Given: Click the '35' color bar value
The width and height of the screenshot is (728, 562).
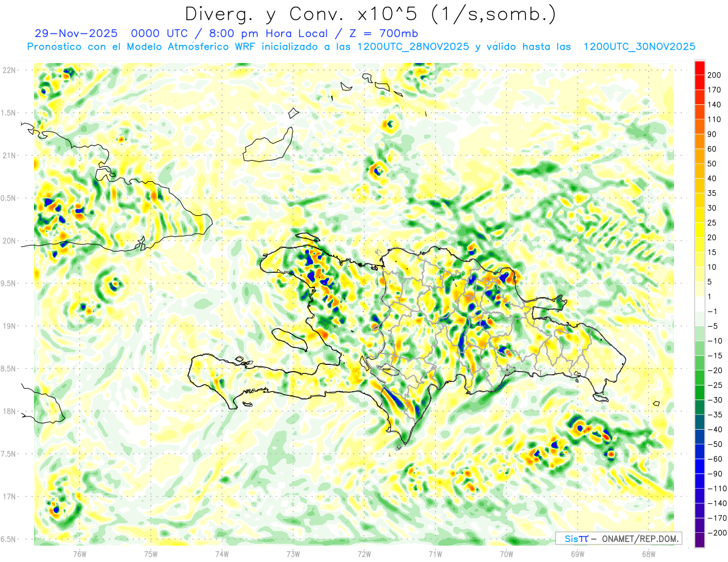Looking at the screenshot, I should pyautogui.click(x=713, y=193).
